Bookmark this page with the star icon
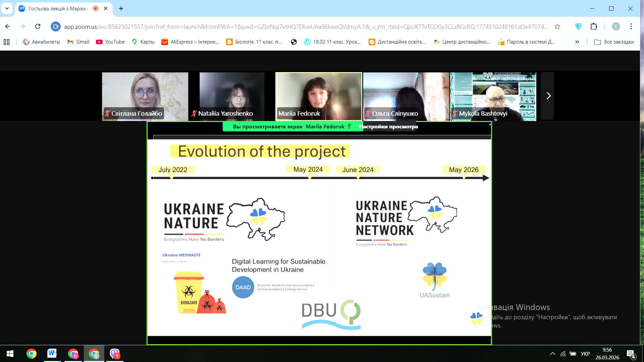Image resolution: width=644 pixels, height=362 pixels. [x=557, y=26]
